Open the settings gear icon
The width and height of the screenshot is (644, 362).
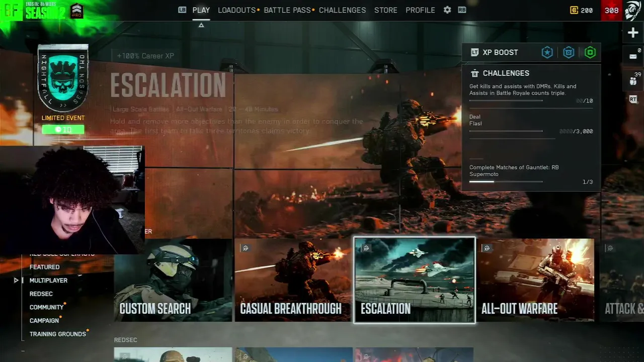coord(447,10)
